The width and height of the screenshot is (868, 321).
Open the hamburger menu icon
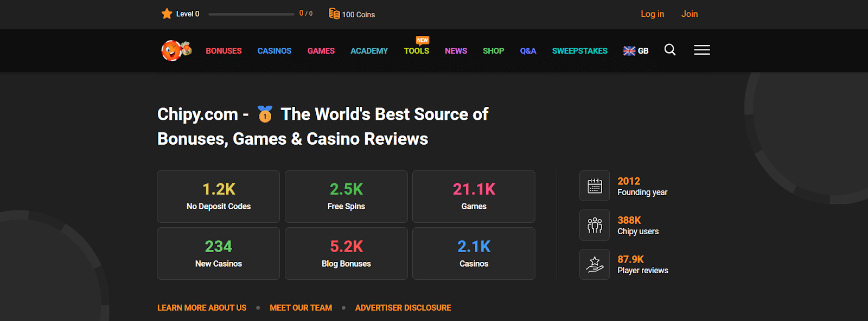(702, 50)
